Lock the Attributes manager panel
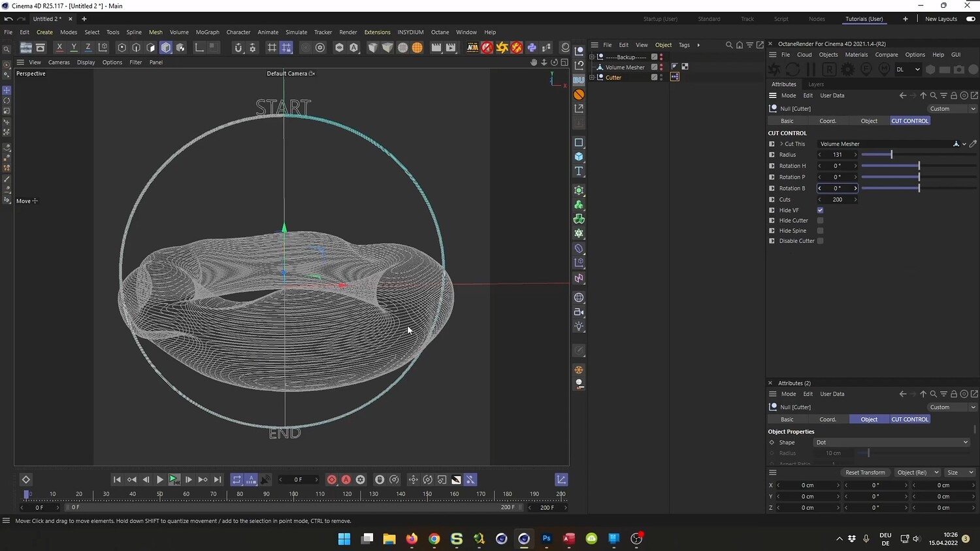 [x=954, y=95]
